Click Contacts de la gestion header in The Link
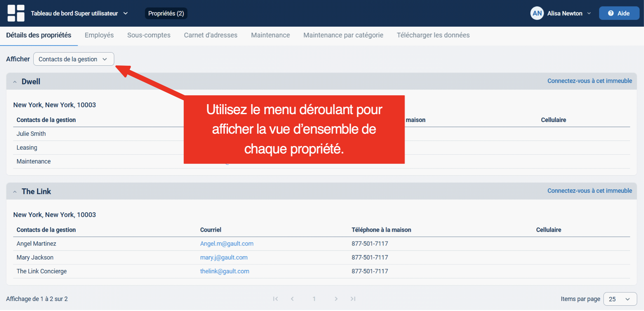The width and height of the screenshot is (644, 311). pos(46,230)
